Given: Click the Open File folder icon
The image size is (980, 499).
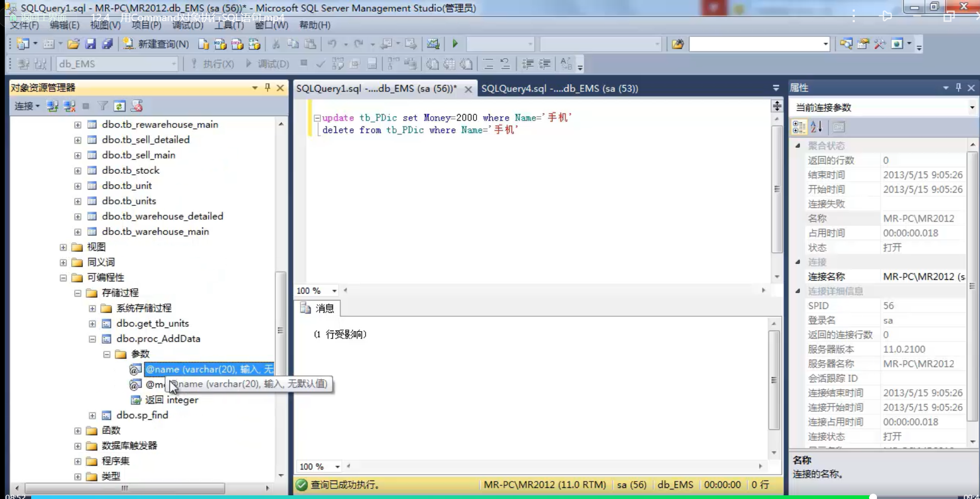Looking at the screenshot, I should pyautogui.click(x=73, y=44).
